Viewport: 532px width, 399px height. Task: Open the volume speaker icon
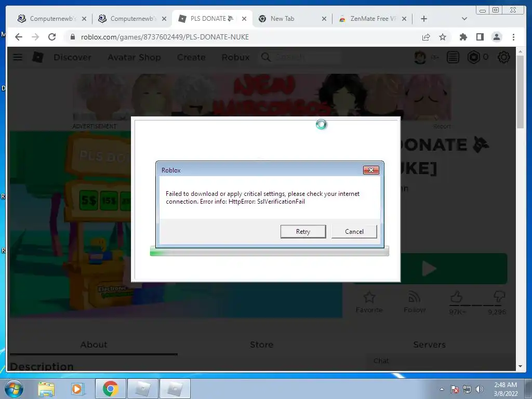tap(480, 389)
